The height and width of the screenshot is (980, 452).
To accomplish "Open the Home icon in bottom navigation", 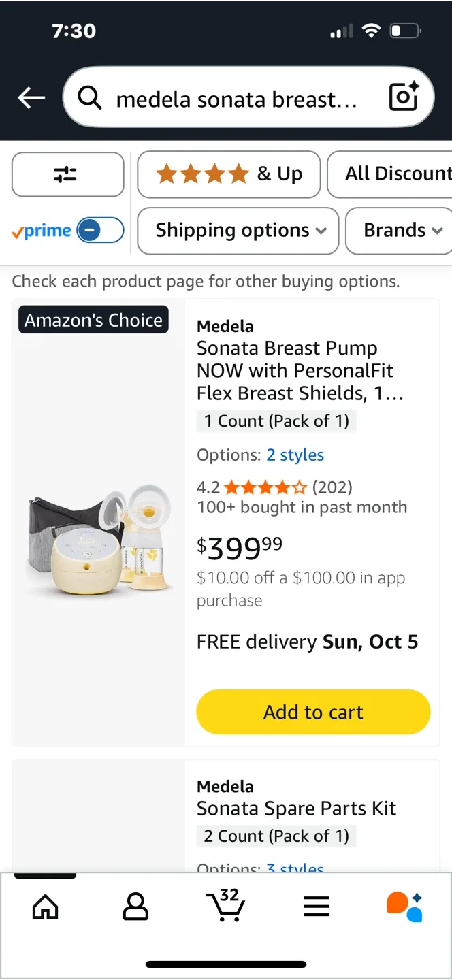I will [x=45, y=906].
